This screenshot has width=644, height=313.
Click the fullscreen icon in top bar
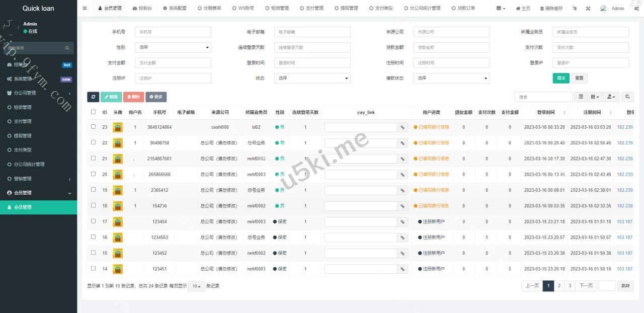click(x=588, y=9)
